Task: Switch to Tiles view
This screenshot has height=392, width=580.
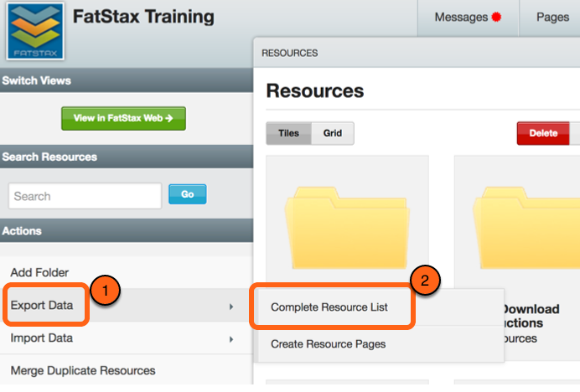Action: [x=288, y=133]
